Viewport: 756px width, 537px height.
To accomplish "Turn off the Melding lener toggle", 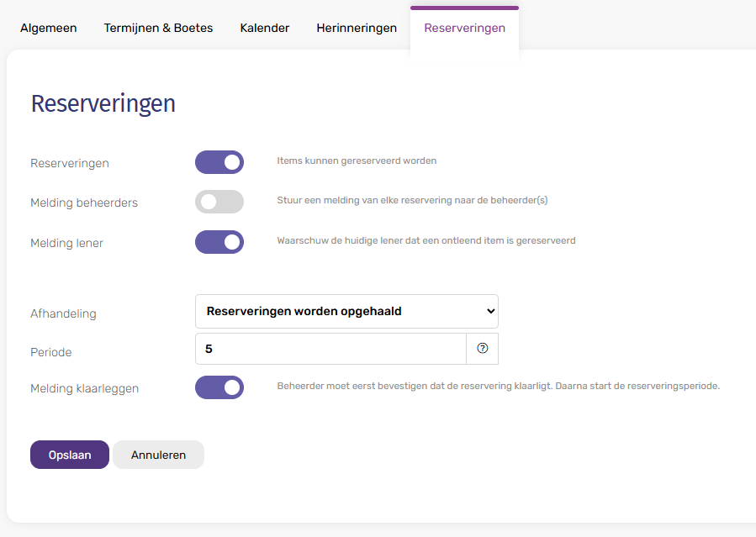I will coord(219,242).
